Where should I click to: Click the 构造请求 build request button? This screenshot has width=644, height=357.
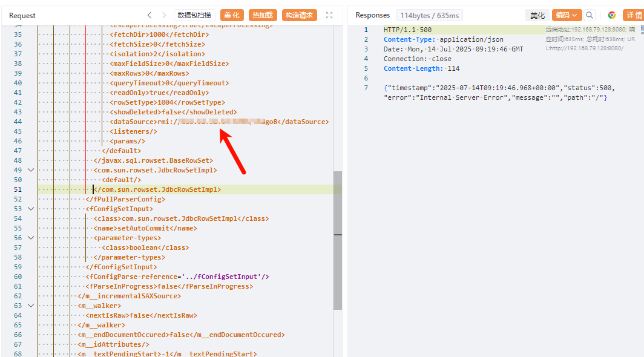pyautogui.click(x=300, y=15)
